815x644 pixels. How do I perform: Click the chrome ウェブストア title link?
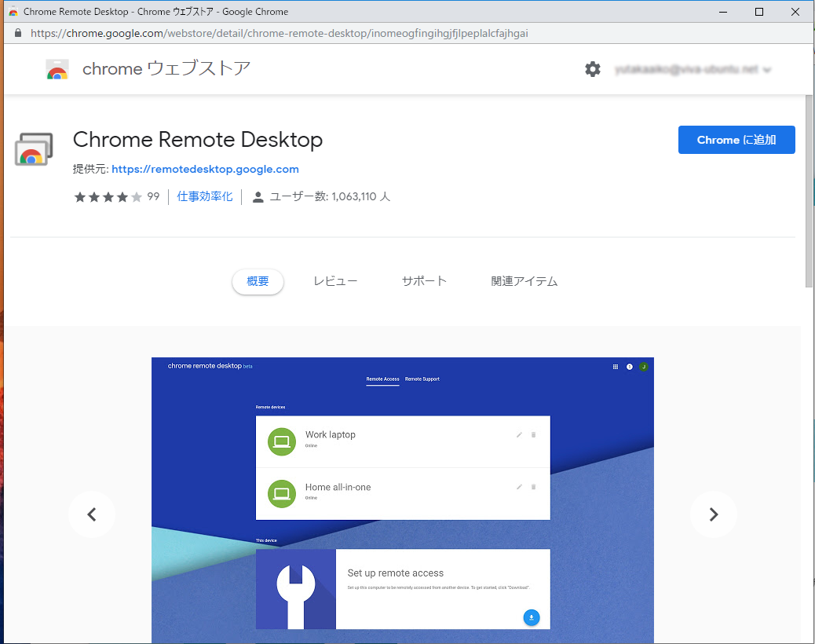(166, 68)
